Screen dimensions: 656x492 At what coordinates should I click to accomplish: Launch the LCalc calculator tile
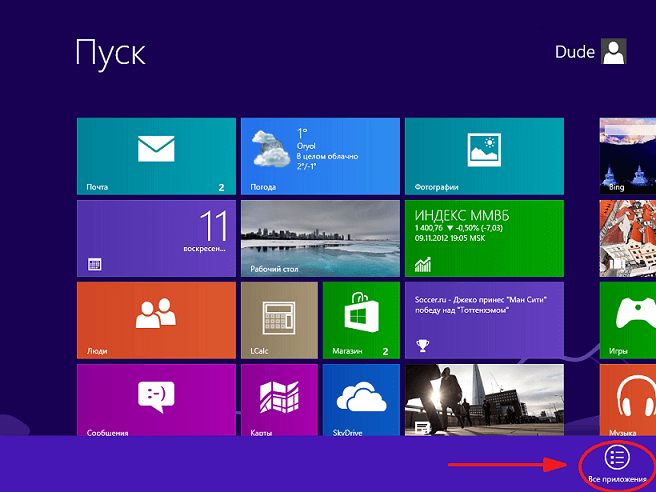coord(278,319)
